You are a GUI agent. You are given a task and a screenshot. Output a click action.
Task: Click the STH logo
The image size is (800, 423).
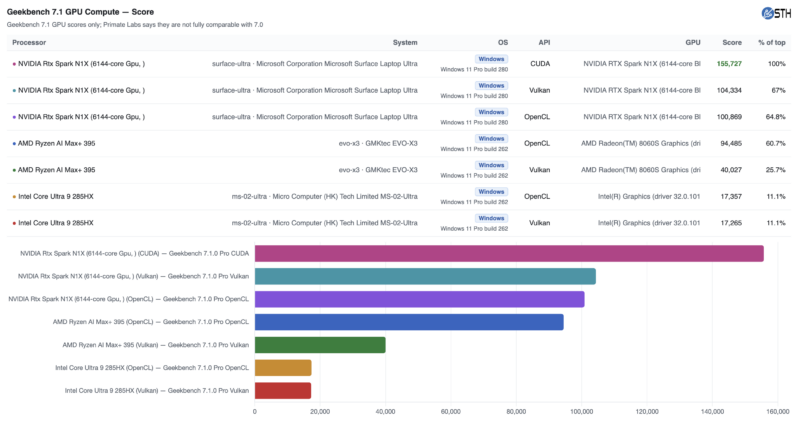[x=776, y=13]
